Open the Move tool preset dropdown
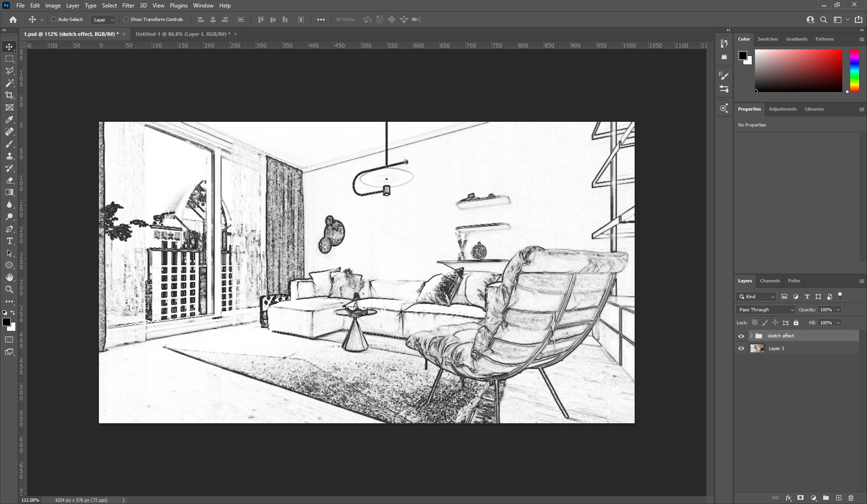Screen dimensions: 867x504 [42, 20]
